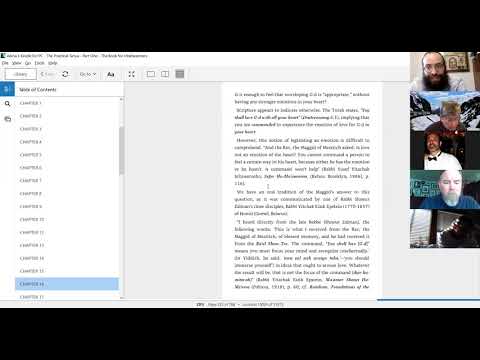This screenshot has width=480, height=360.
Task: Return to the Library
Action: (21, 74)
